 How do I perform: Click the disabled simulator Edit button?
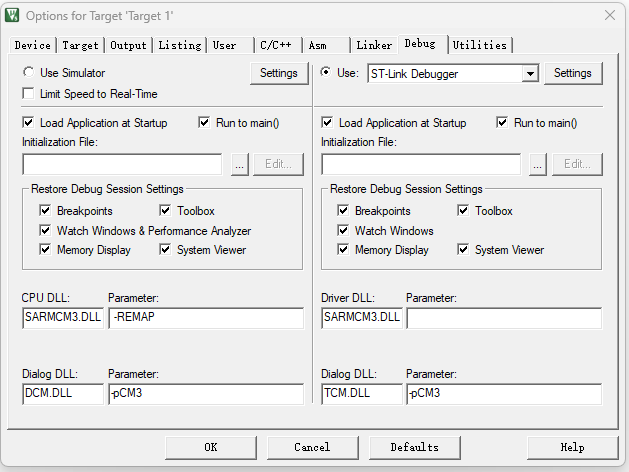278,164
